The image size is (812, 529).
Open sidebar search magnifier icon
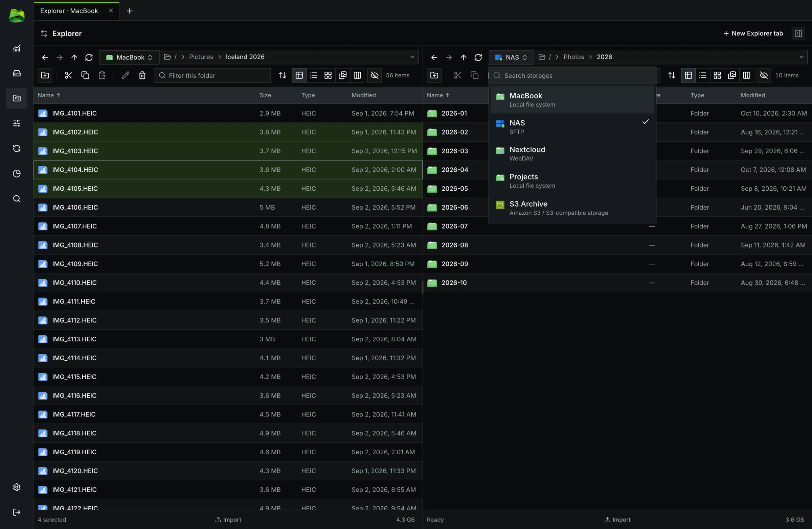pyautogui.click(x=16, y=199)
